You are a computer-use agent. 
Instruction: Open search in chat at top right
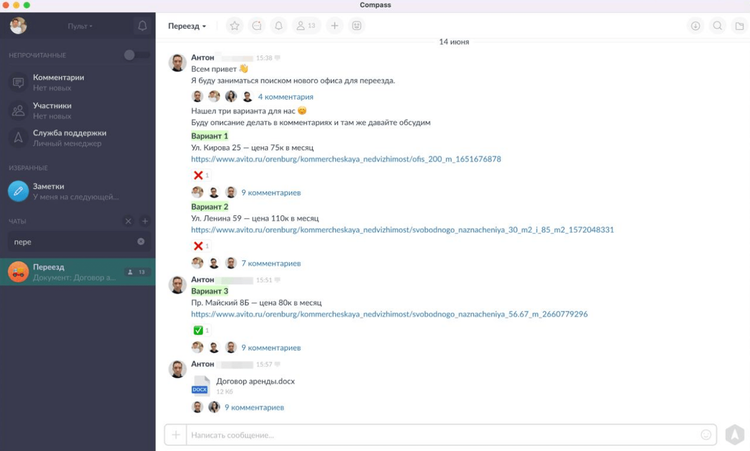717,26
